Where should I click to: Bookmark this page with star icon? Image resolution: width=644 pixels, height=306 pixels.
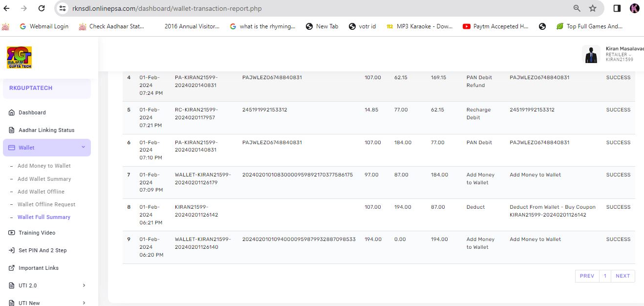click(593, 8)
